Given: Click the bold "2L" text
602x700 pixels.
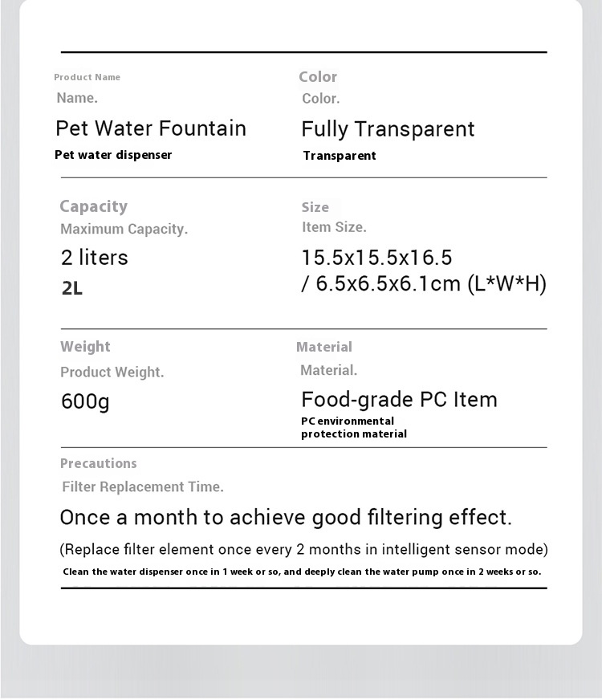Looking at the screenshot, I should pyautogui.click(x=72, y=288).
